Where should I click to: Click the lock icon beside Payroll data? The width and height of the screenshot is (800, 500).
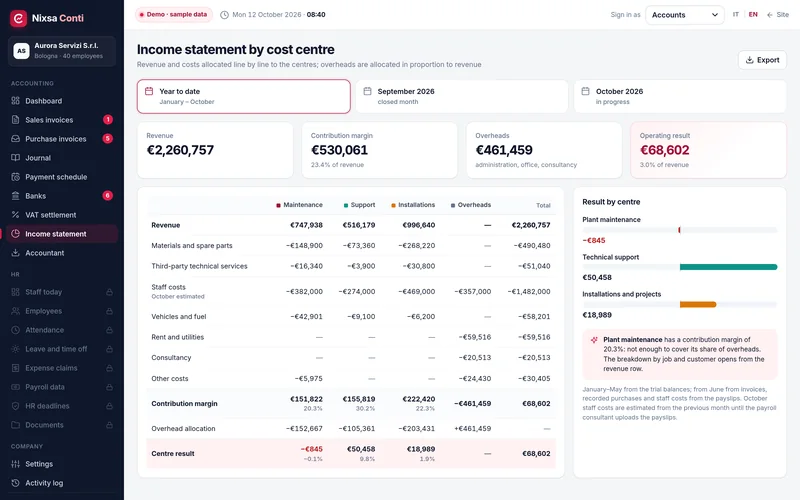[109, 387]
